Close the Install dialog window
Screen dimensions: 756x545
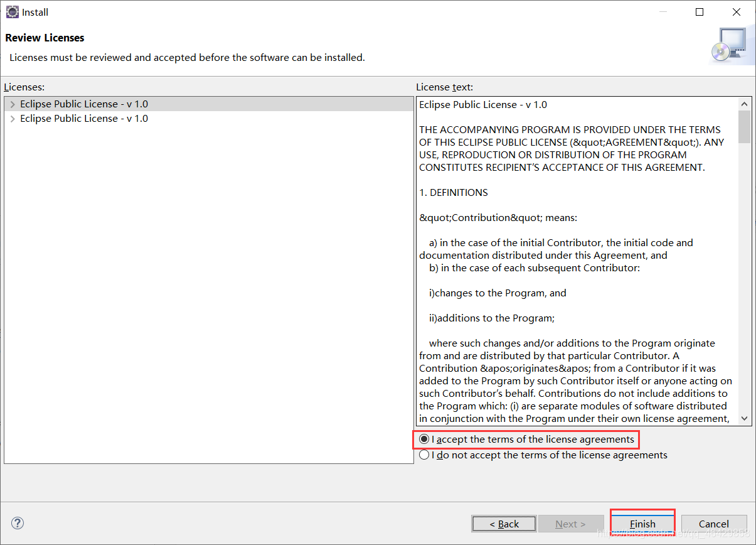click(737, 12)
